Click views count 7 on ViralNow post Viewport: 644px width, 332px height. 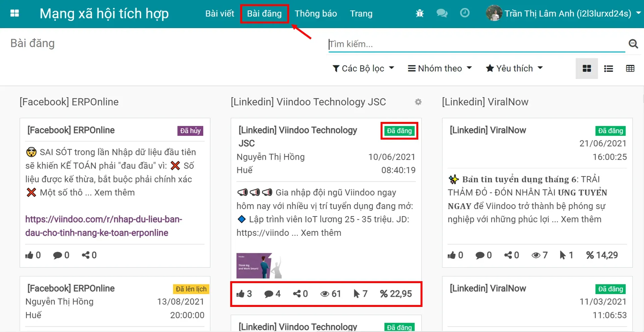[540, 255]
